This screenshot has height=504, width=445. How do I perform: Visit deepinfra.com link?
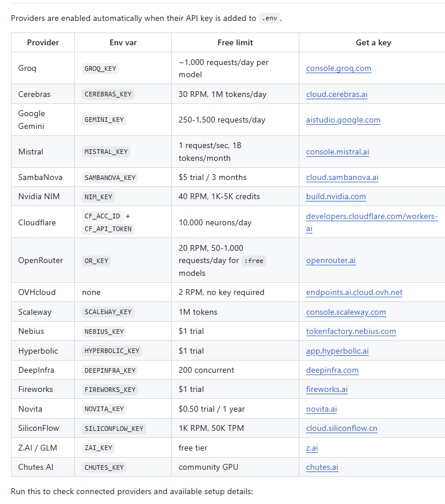point(332,370)
